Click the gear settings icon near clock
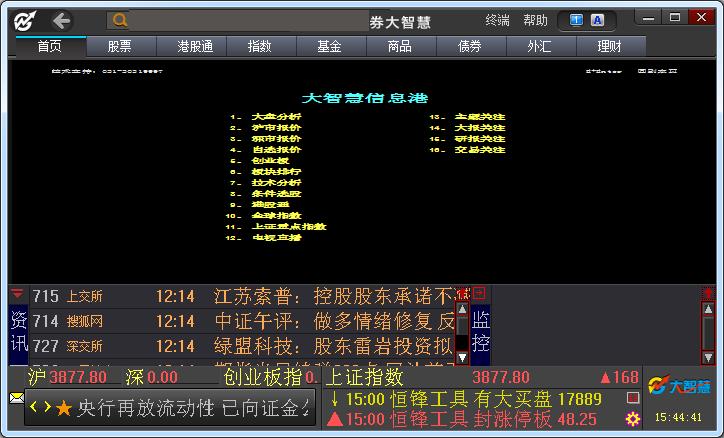 [632, 417]
